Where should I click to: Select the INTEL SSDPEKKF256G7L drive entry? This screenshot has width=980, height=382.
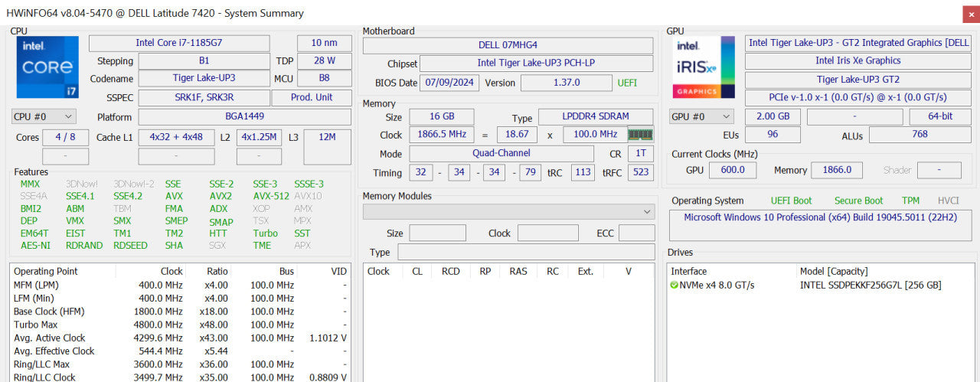(871, 285)
